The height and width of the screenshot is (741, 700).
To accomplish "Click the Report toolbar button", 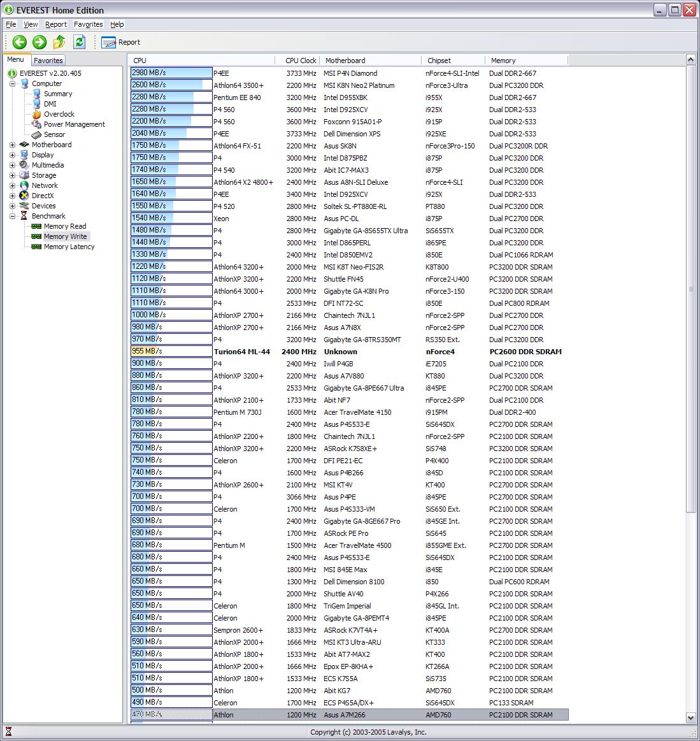I will pos(121,42).
